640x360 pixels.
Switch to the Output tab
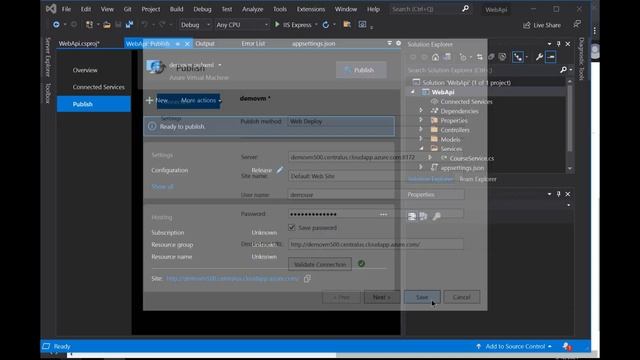click(205, 43)
